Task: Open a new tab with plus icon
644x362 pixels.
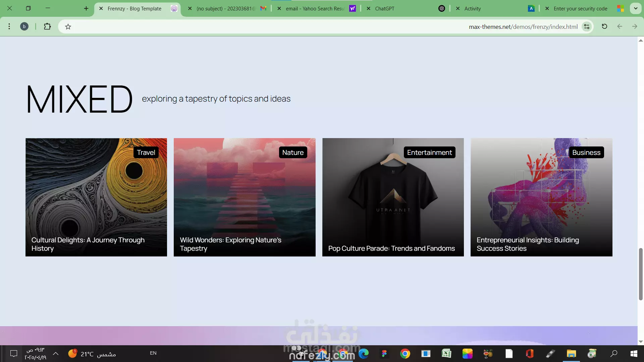Action: [86, 9]
